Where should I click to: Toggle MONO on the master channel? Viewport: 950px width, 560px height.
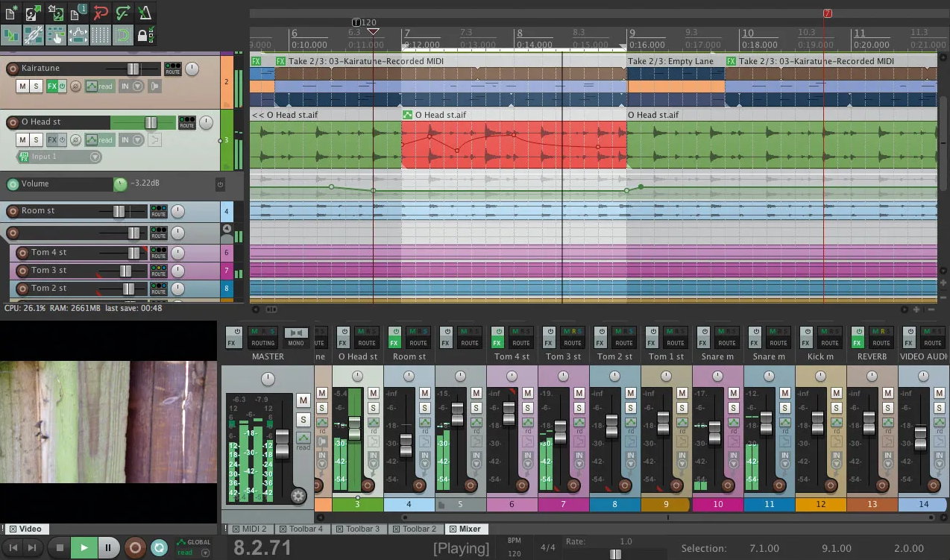pos(296,338)
